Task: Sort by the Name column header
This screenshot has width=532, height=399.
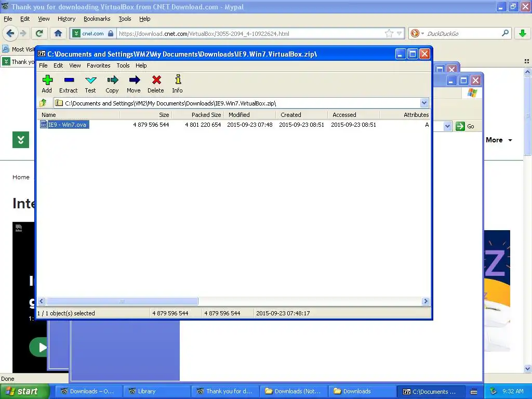Action: pyautogui.click(x=78, y=115)
